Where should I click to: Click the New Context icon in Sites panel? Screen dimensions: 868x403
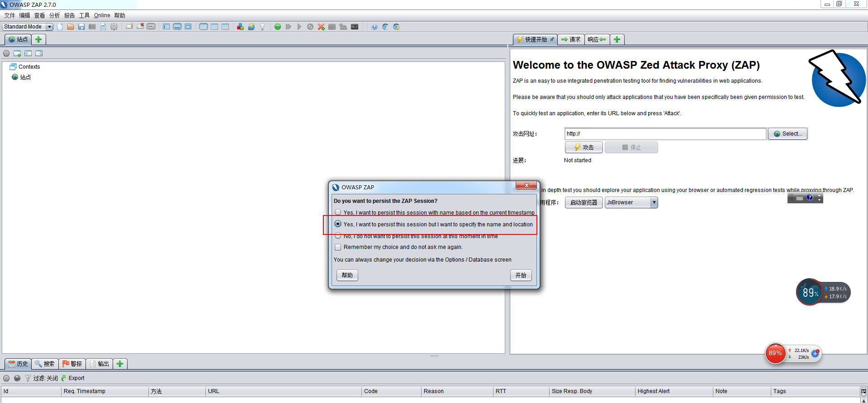point(17,53)
